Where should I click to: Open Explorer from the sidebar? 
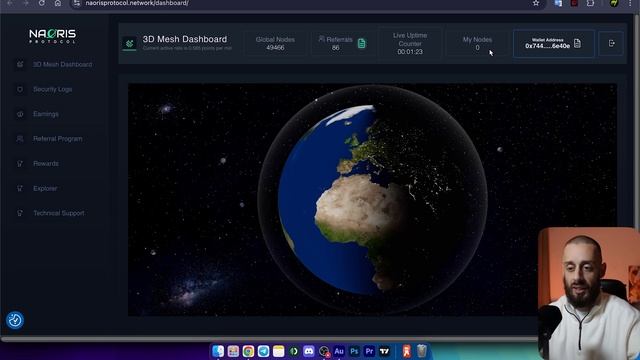45,189
